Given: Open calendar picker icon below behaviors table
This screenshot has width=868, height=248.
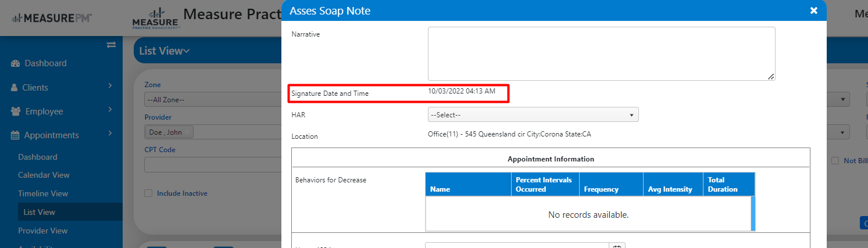Looking at the screenshot, I should pos(617,246).
